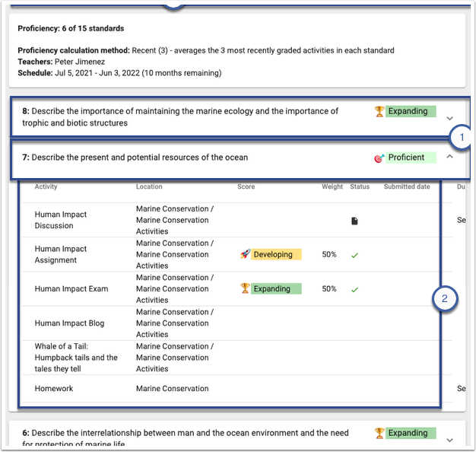Click green checkmark for Human Impact Exam

point(354,289)
